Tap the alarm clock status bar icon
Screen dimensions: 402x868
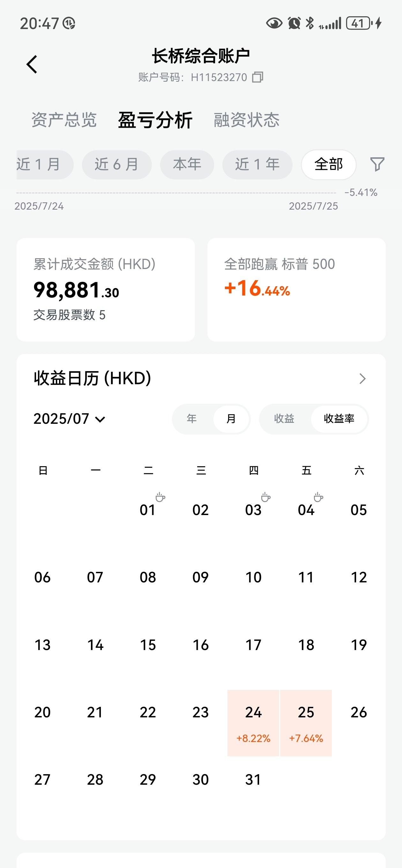click(x=294, y=23)
